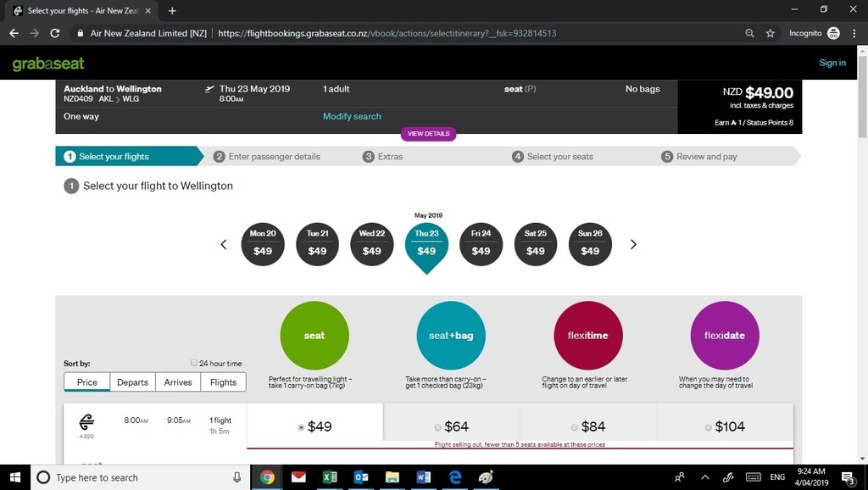
Task: Click the selected Thu 23 date bubble
Action: (x=426, y=245)
